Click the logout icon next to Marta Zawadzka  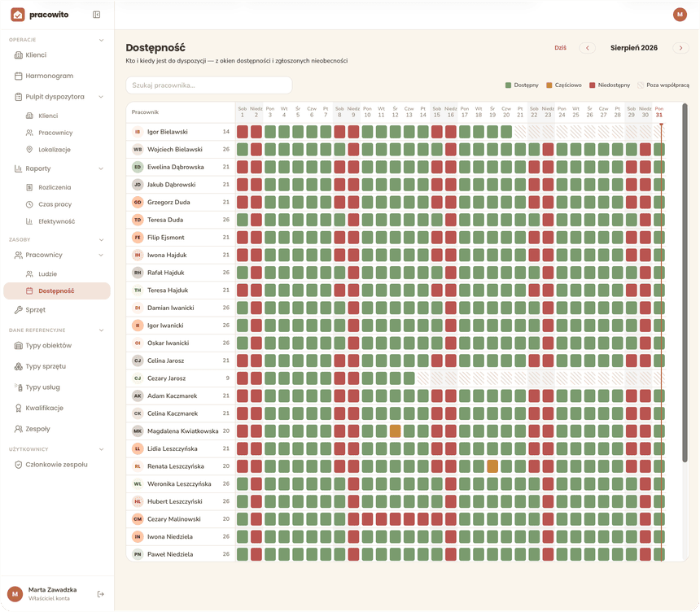[100, 594]
